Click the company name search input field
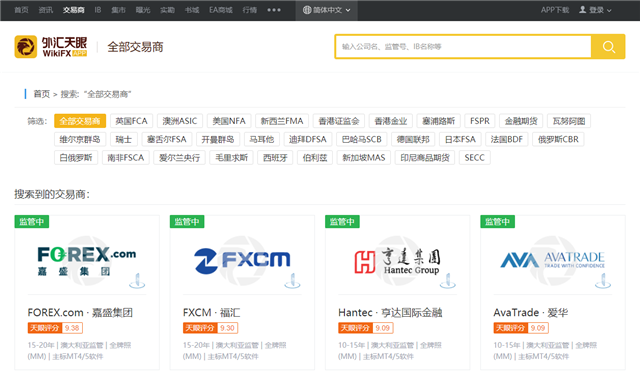 [463, 47]
